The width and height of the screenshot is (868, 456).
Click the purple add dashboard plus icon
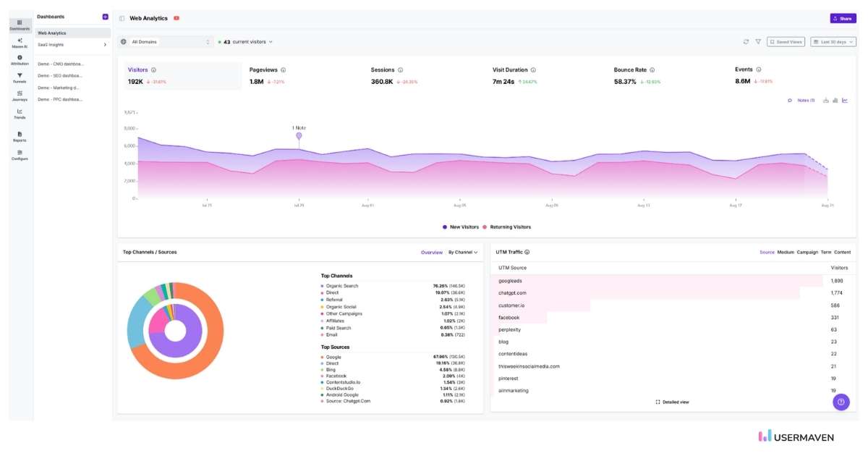click(105, 17)
